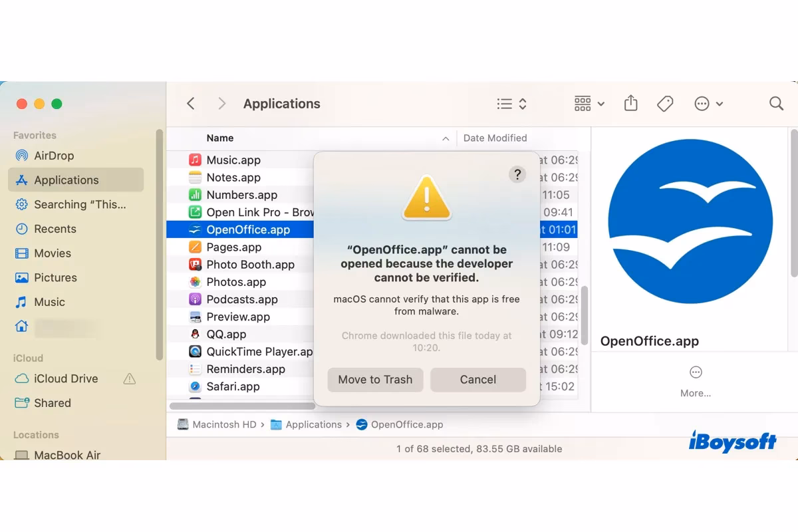Viewport: 798px width, 532px height.
Task: Go back with the left chevron
Action: coord(191,104)
